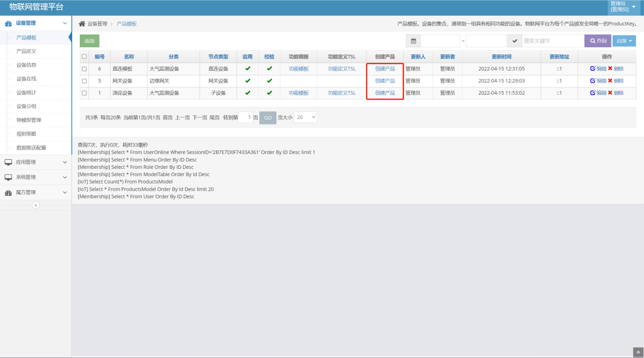Click 编辑 for the 网关设备 row
The width and height of the screenshot is (644, 358).
598,81
